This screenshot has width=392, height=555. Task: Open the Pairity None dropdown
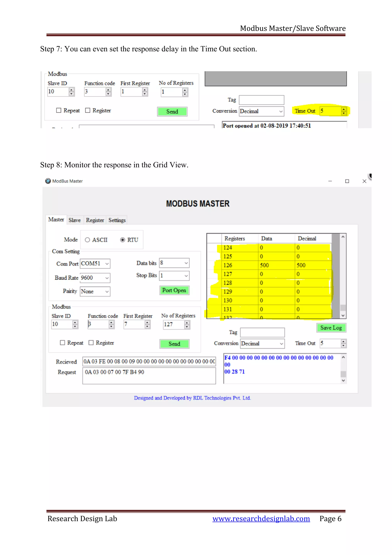[x=95, y=291]
